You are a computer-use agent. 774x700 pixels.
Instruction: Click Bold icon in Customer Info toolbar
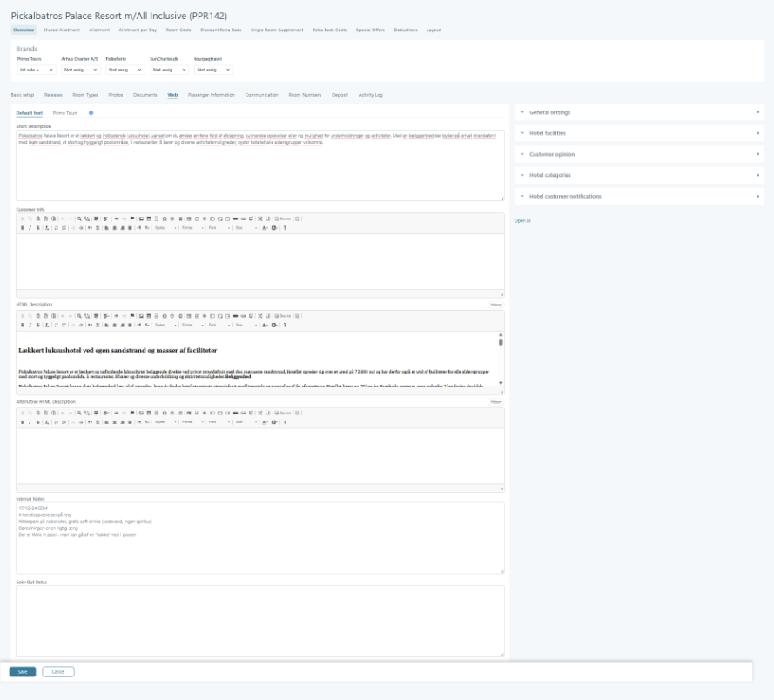[x=22, y=227]
